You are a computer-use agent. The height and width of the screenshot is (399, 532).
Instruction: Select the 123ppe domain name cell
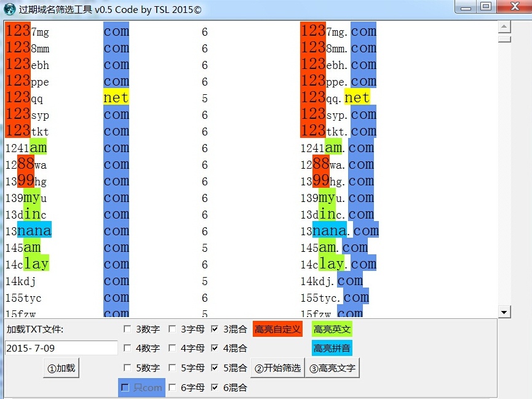27,81
